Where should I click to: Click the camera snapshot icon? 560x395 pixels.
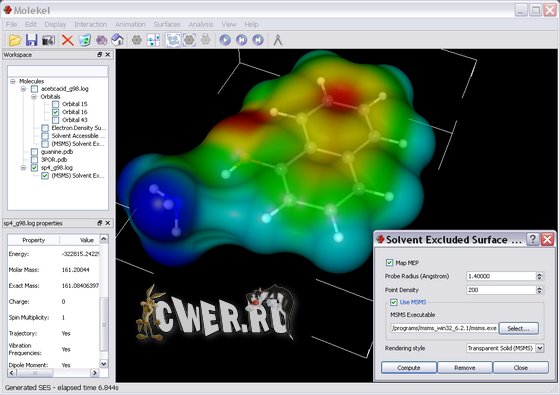48,40
